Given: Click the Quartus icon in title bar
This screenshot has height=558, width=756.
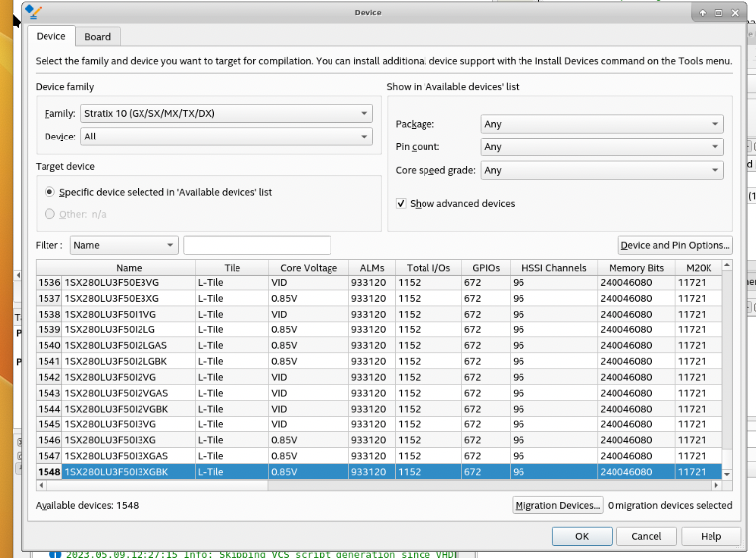Looking at the screenshot, I should pyautogui.click(x=33, y=12).
